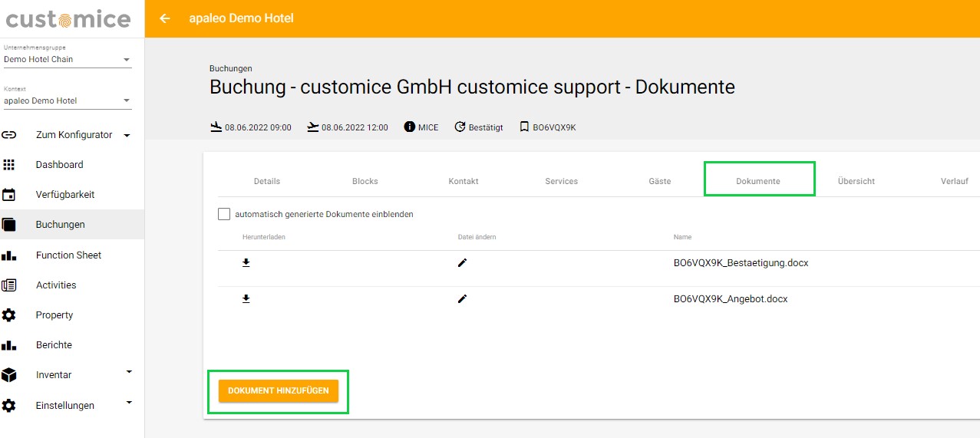Open Property in the sidebar
980x438 pixels.
point(72,315)
